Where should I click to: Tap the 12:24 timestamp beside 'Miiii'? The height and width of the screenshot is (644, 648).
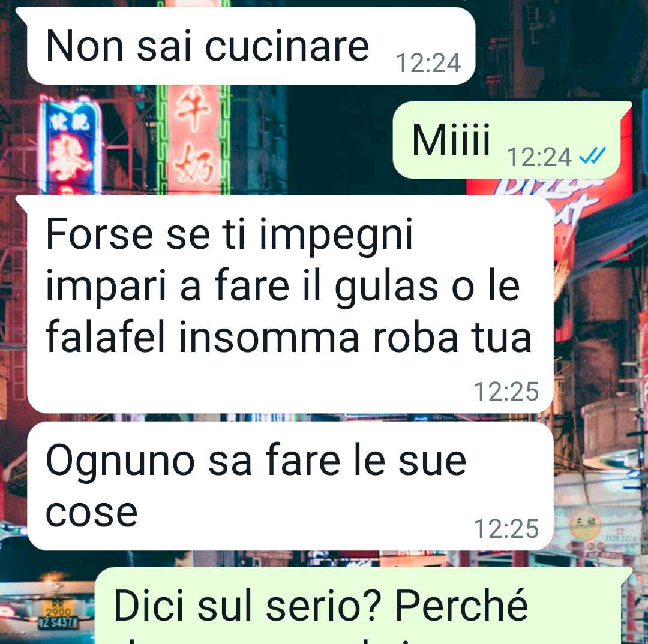pyautogui.click(x=539, y=157)
